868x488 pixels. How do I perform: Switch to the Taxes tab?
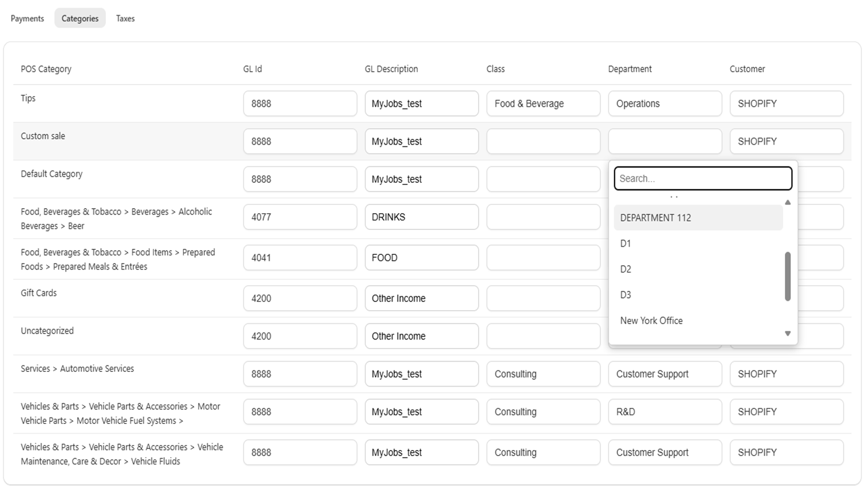click(x=125, y=18)
